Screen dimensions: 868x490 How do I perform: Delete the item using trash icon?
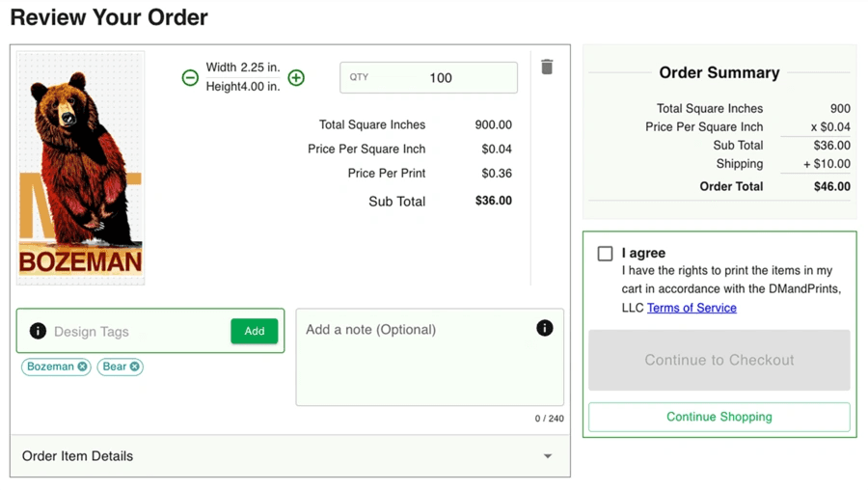click(547, 67)
